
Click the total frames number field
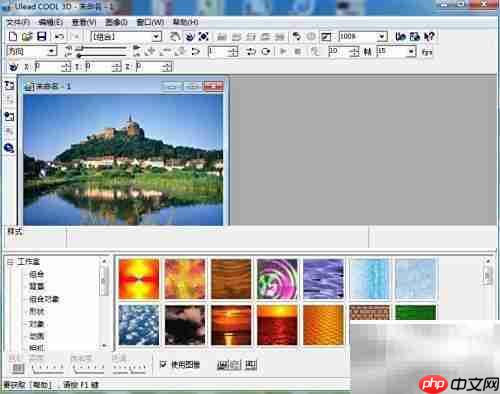338,52
